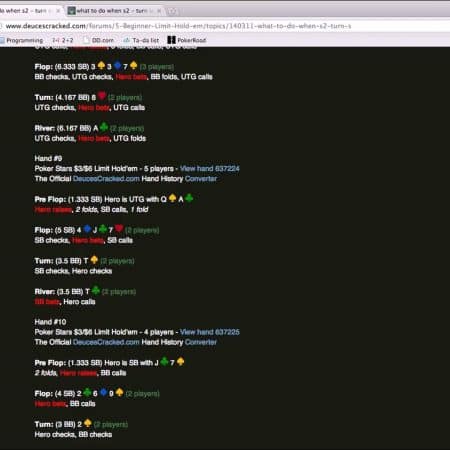The height and width of the screenshot is (450, 450).
Task: Click the blue diamond after 'Flop: (4 SB) 2 6'
Action: click(x=104, y=392)
